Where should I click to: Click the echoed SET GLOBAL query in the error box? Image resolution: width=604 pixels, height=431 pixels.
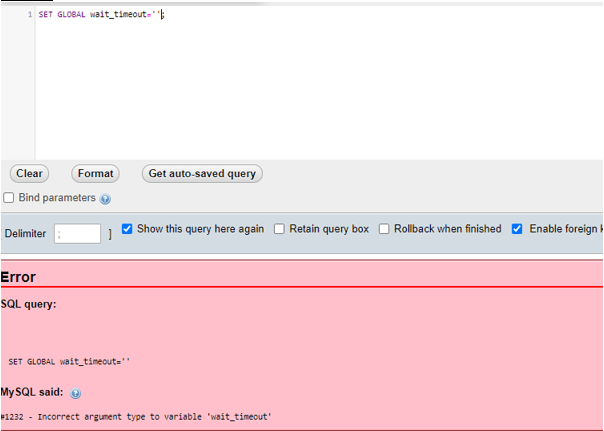point(69,361)
